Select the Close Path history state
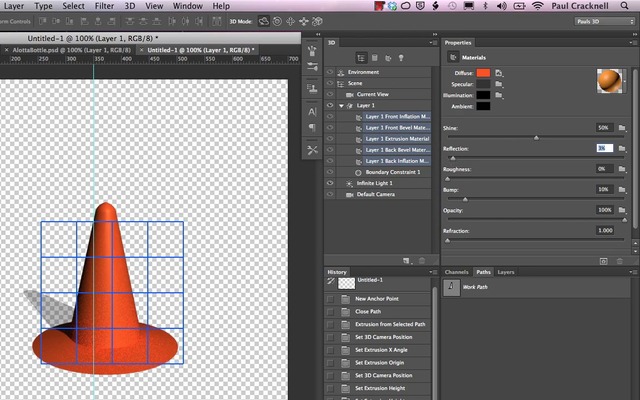The image size is (640, 400). click(x=367, y=312)
